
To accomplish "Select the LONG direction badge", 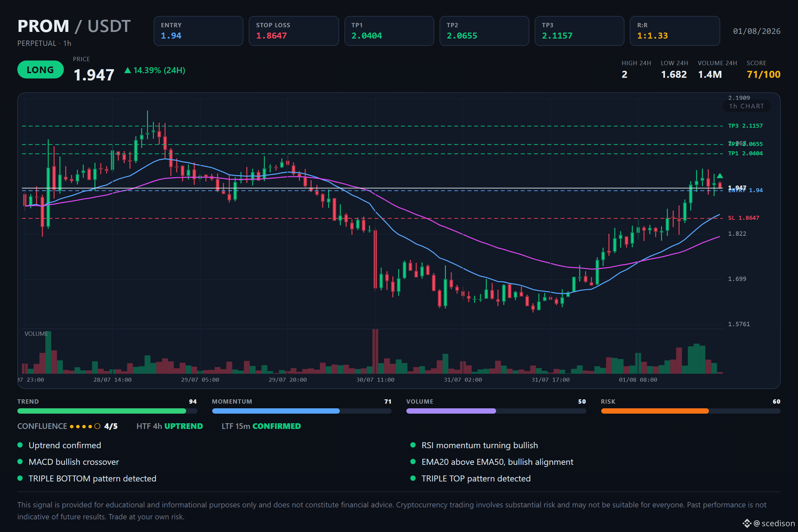I will [x=40, y=69].
